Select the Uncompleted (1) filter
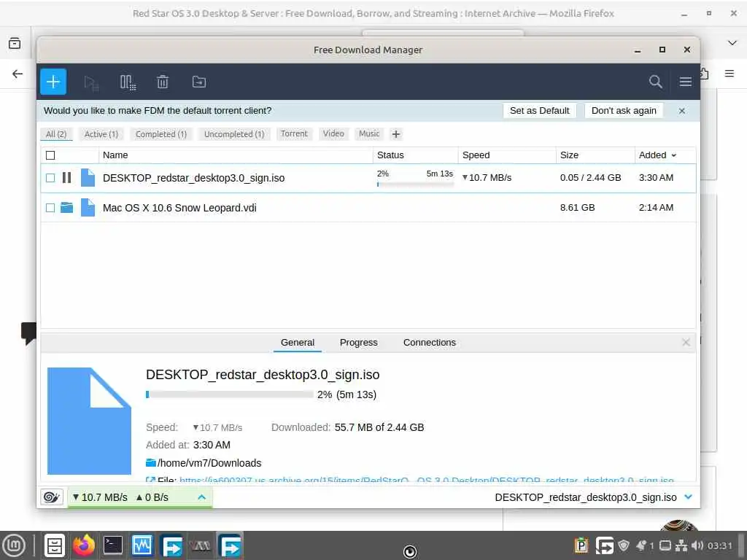 [234, 134]
